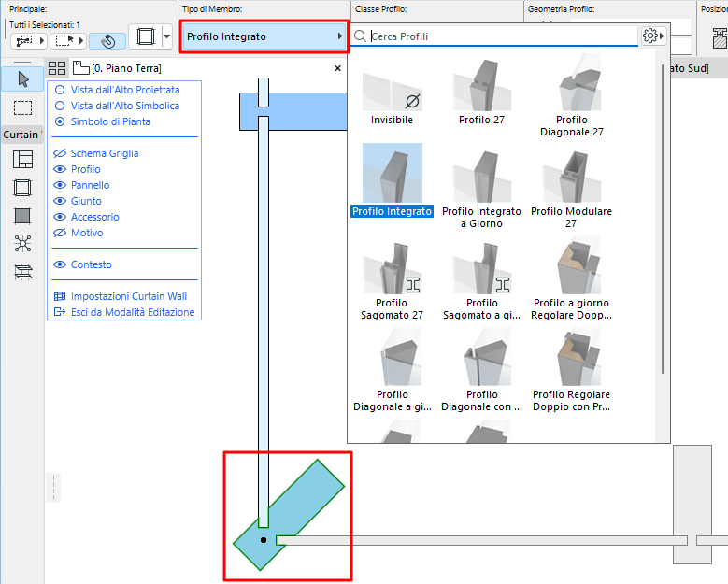Click the magnifier search icon
This screenshot has height=584, width=728.
[x=360, y=36]
